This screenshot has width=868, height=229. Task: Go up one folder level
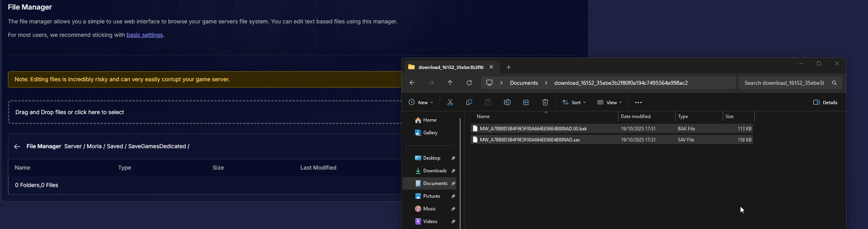coord(450,83)
